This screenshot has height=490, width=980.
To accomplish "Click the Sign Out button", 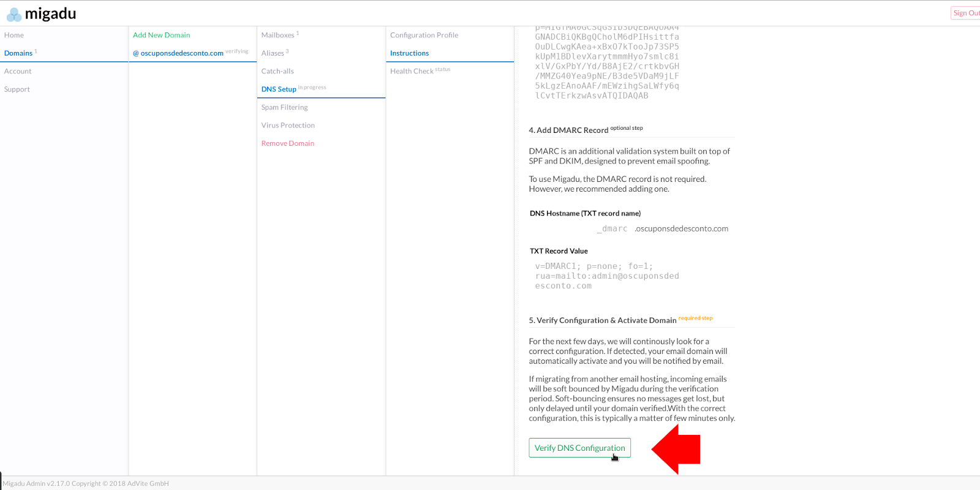I will point(966,13).
